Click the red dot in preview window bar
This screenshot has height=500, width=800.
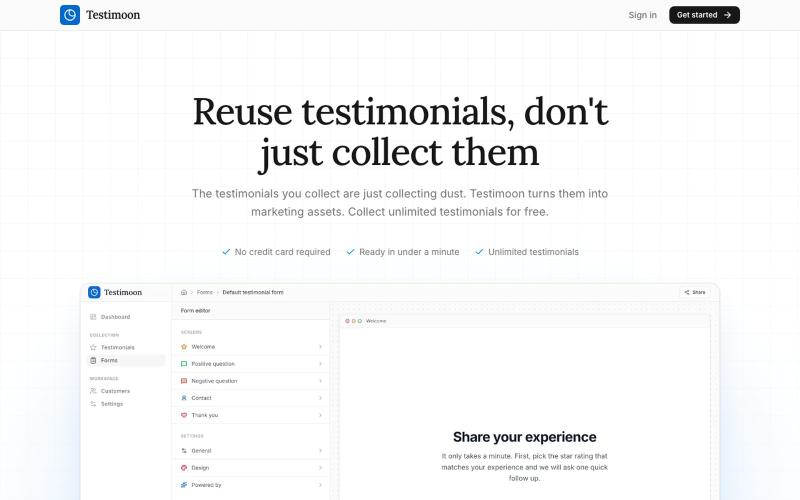(x=347, y=321)
